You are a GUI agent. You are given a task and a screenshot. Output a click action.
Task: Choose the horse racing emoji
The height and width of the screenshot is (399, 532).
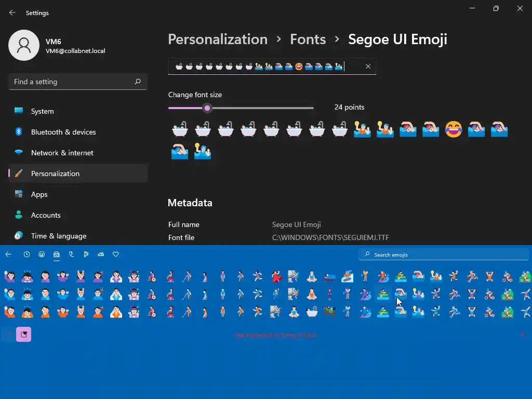(329, 312)
